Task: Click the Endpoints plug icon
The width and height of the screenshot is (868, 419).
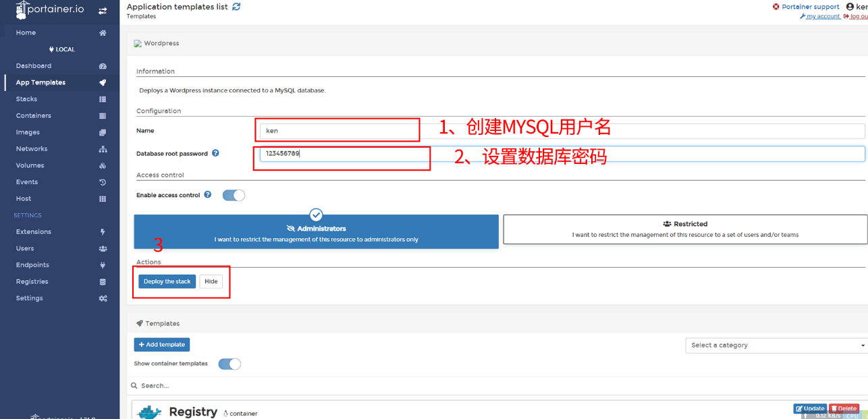Action: pos(103,265)
